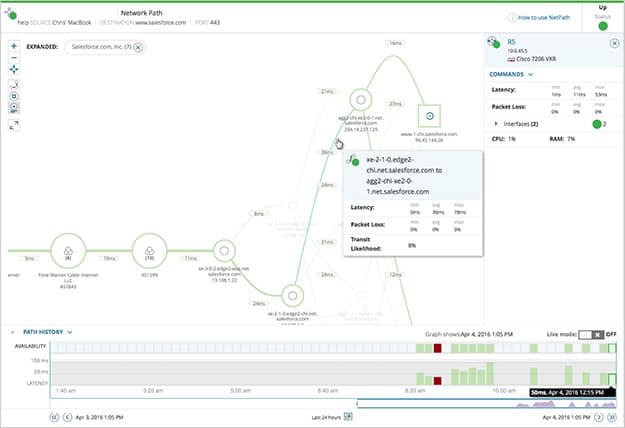Click the 21ms label above agg2-chi

click(327, 92)
